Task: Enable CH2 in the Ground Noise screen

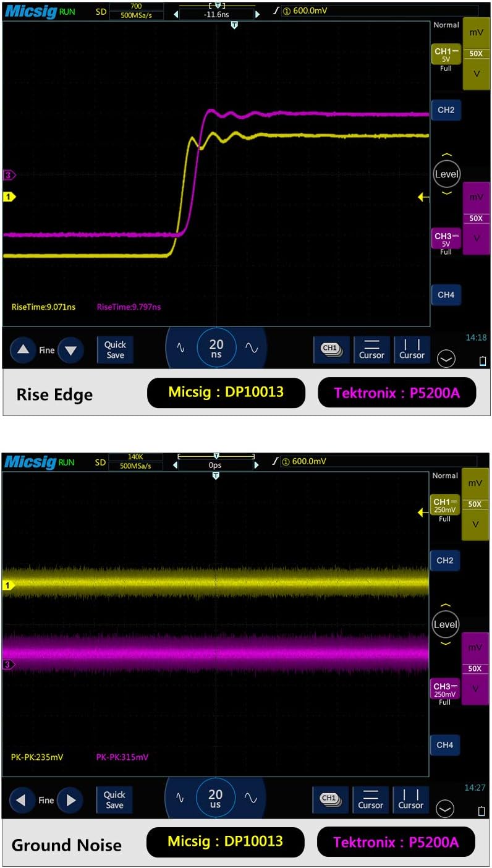Action: click(x=445, y=561)
